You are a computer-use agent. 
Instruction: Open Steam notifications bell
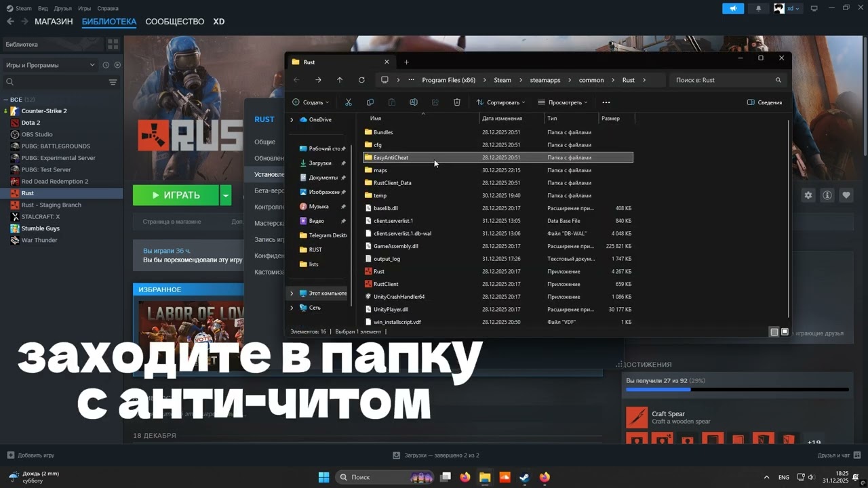click(758, 8)
